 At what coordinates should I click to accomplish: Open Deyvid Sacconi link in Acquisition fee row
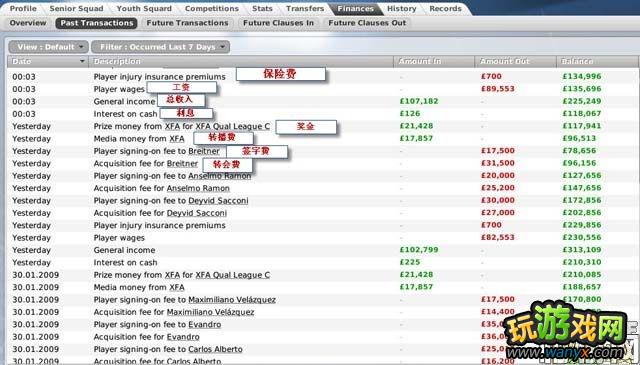pyautogui.click(x=197, y=213)
